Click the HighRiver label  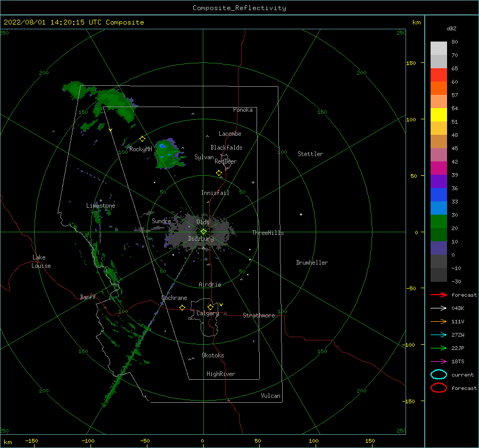[221, 374]
